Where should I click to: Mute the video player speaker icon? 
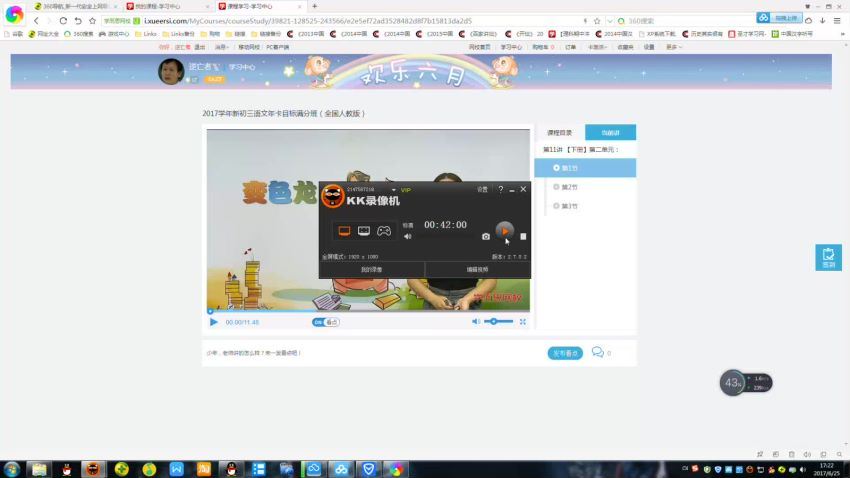[x=475, y=321]
